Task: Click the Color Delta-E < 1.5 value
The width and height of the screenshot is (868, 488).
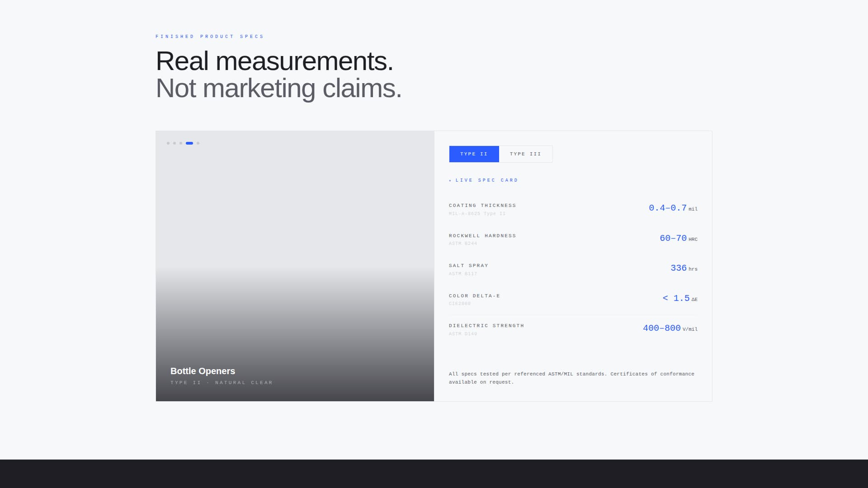Action: (675, 298)
